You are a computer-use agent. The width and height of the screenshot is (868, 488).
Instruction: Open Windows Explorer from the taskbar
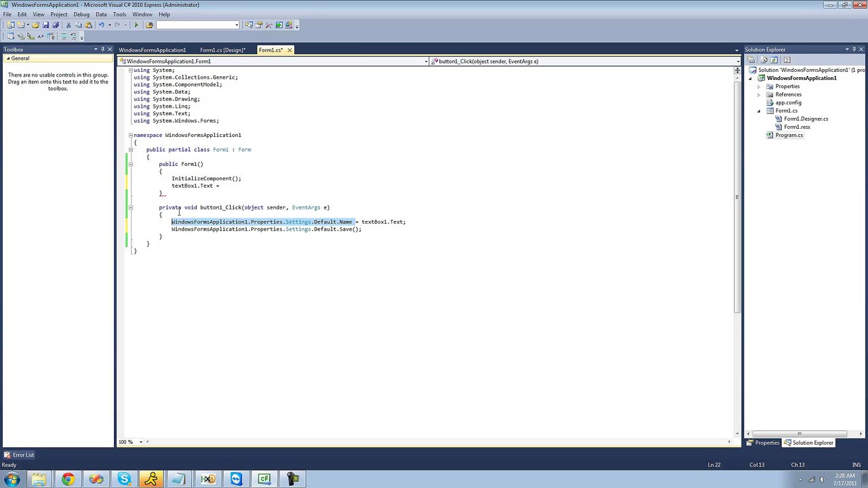[x=39, y=480]
